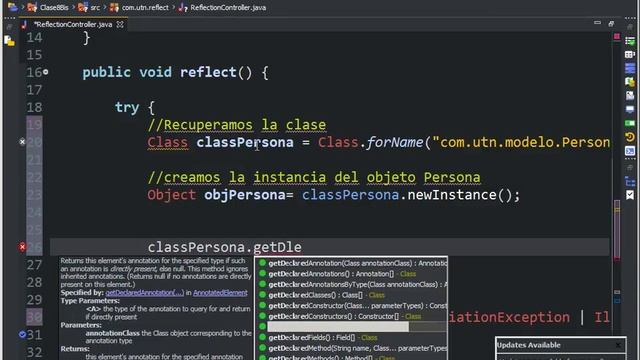The image size is (640, 360).
Task: Open the table-like view icon in right sidebar
Action: (630, 54)
